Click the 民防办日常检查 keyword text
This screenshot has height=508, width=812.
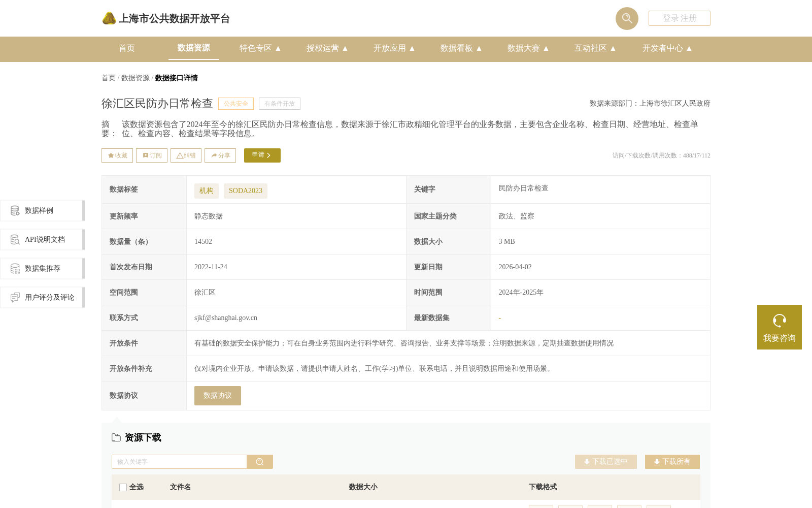(x=523, y=188)
